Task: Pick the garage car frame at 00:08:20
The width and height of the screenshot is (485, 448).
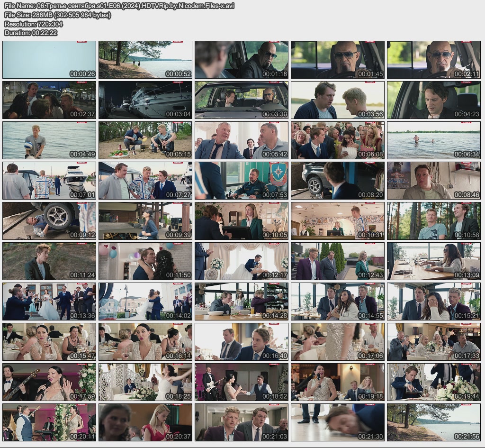Action: click(338, 181)
